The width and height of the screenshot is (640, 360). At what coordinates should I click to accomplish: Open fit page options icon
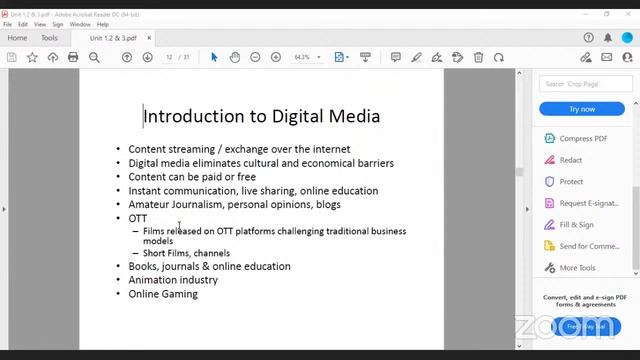pyautogui.click(x=341, y=57)
